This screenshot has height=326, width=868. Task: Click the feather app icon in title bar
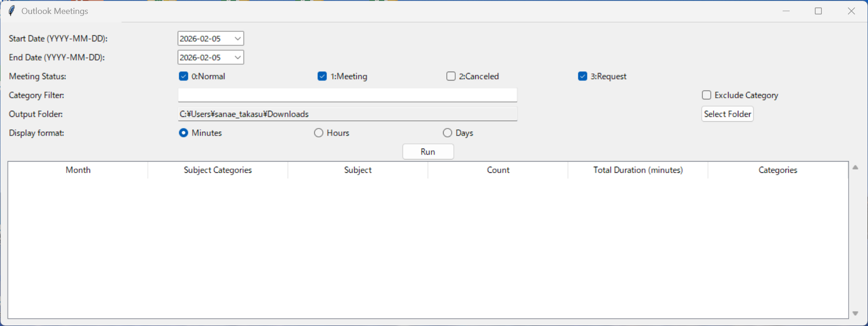click(12, 11)
